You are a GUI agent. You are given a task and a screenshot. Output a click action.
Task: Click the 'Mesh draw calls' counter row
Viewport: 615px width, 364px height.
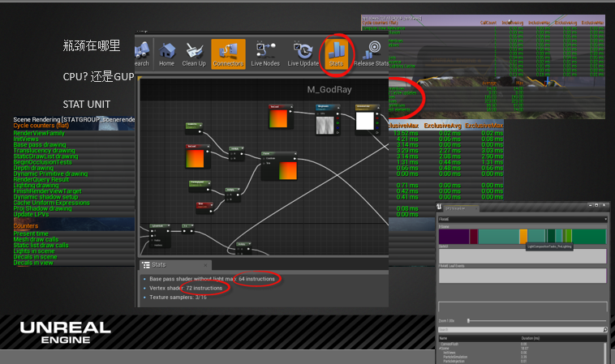tap(36, 239)
